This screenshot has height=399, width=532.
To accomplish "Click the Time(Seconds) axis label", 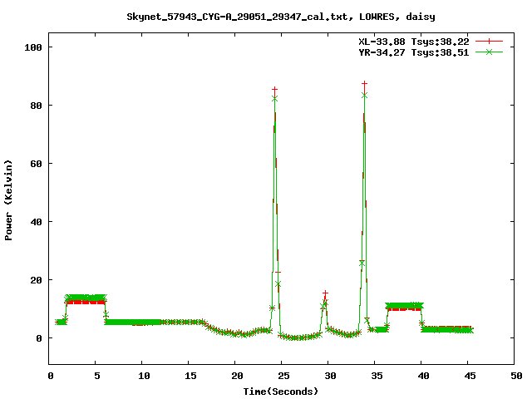I will pyautogui.click(x=281, y=392).
